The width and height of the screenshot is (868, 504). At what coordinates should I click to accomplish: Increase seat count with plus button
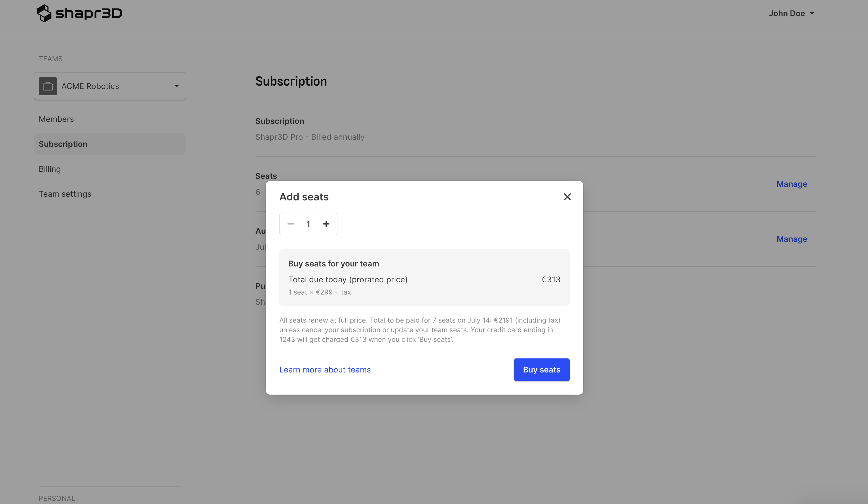[x=326, y=224]
